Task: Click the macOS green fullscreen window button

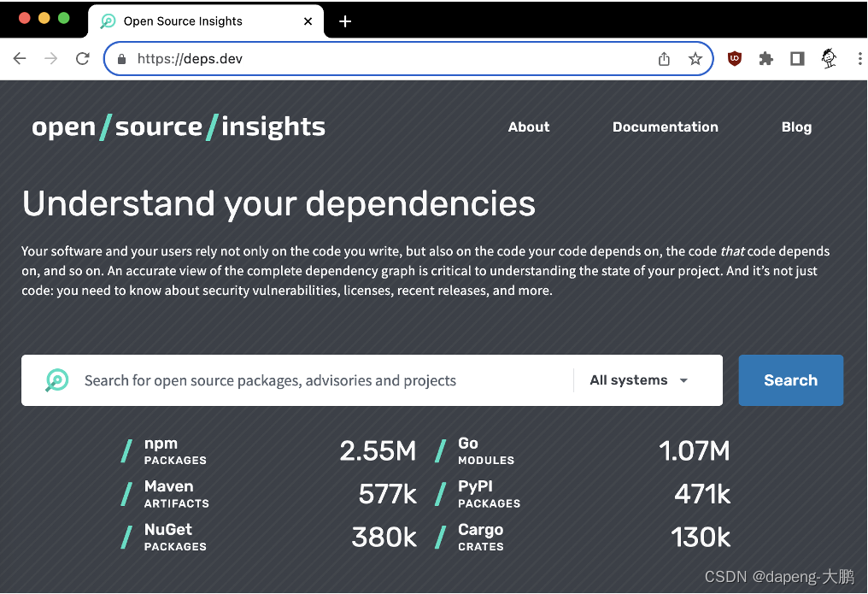Action: click(64, 18)
